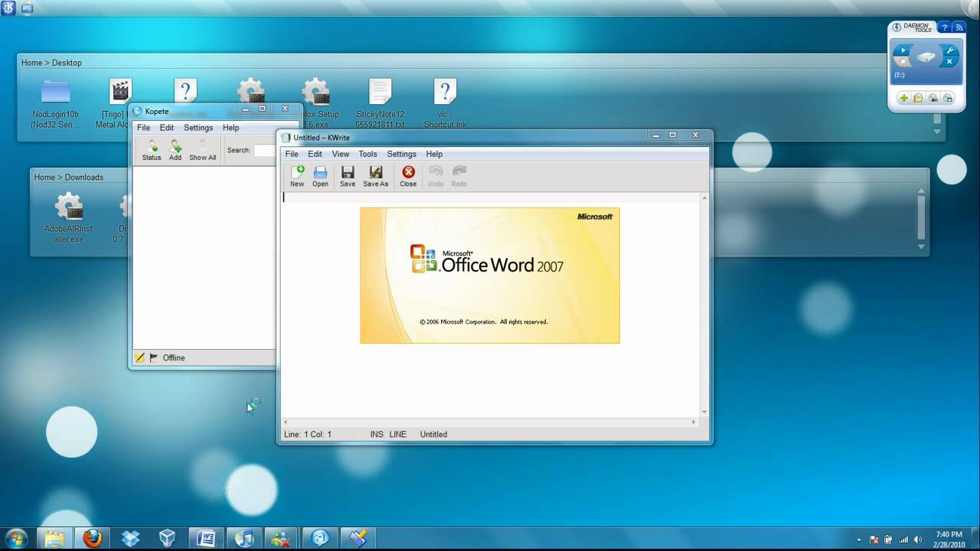Click the Action Center flag in system tray
This screenshot has height=551, width=980.
tap(874, 539)
